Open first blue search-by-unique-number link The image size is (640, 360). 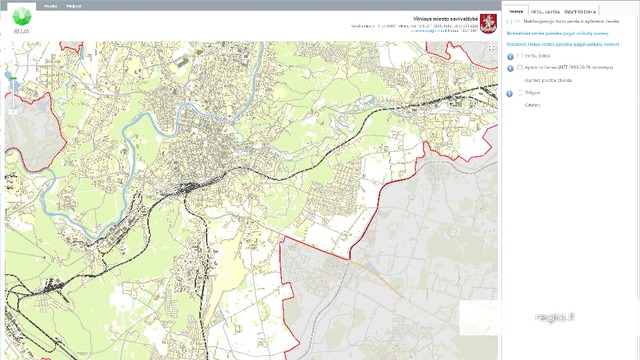click(558, 33)
